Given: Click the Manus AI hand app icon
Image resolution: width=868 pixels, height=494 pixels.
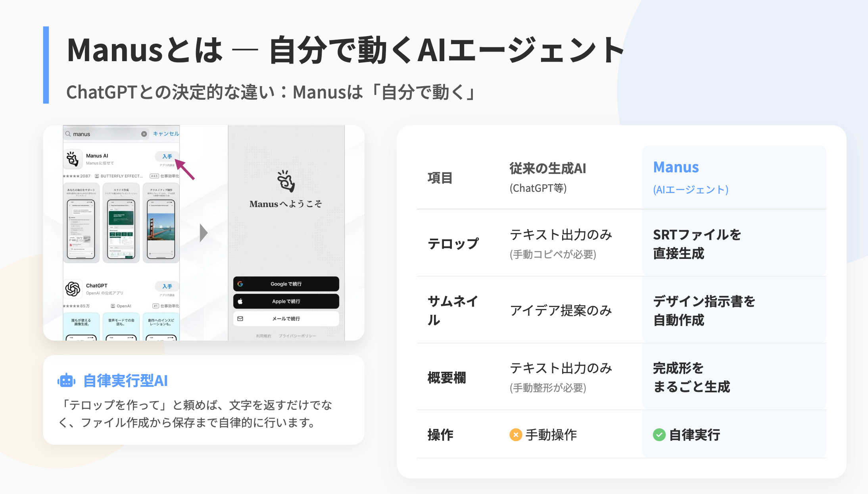Looking at the screenshot, I should click(72, 159).
